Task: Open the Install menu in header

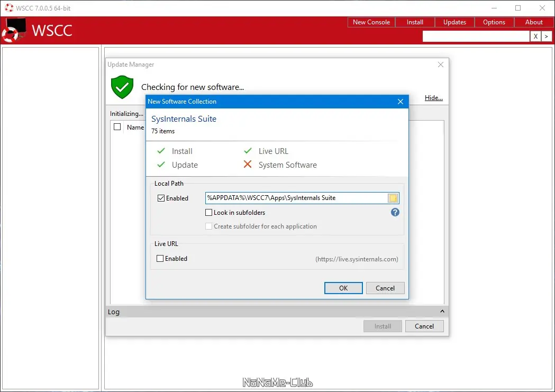Action: click(x=415, y=22)
